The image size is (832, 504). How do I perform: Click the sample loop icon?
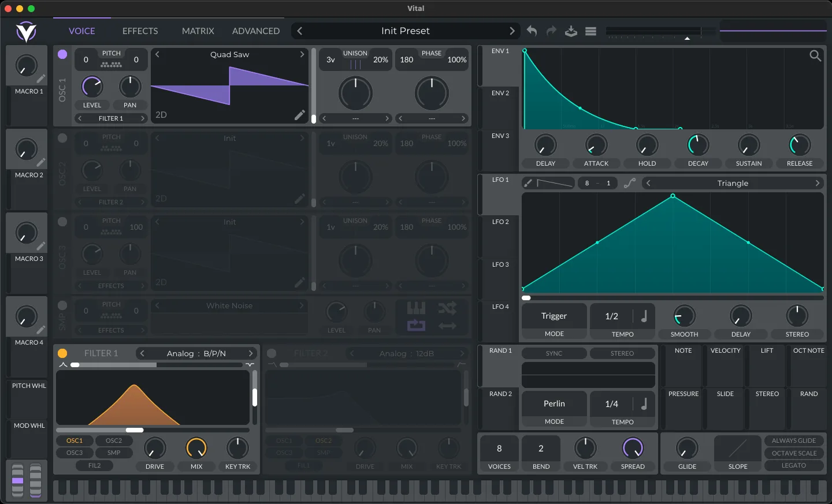pos(416,326)
